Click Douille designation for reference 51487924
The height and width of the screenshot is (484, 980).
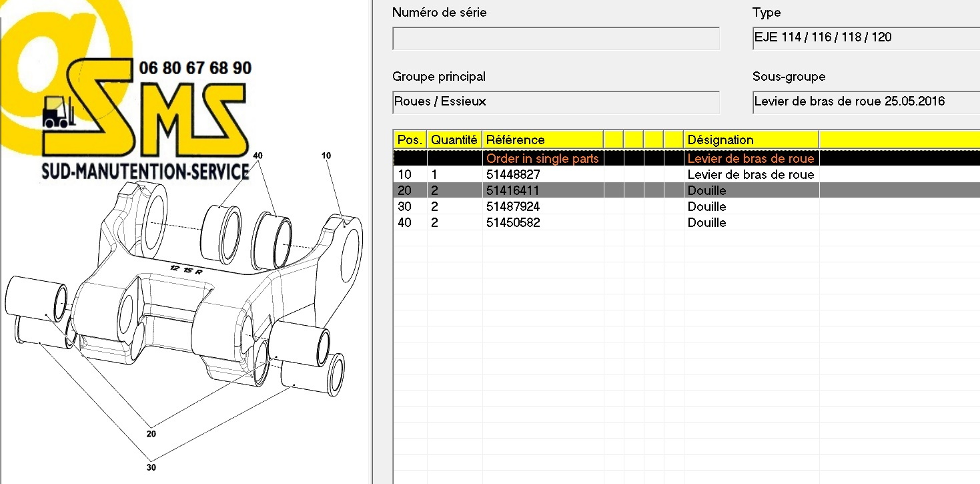pyautogui.click(x=706, y=206)
